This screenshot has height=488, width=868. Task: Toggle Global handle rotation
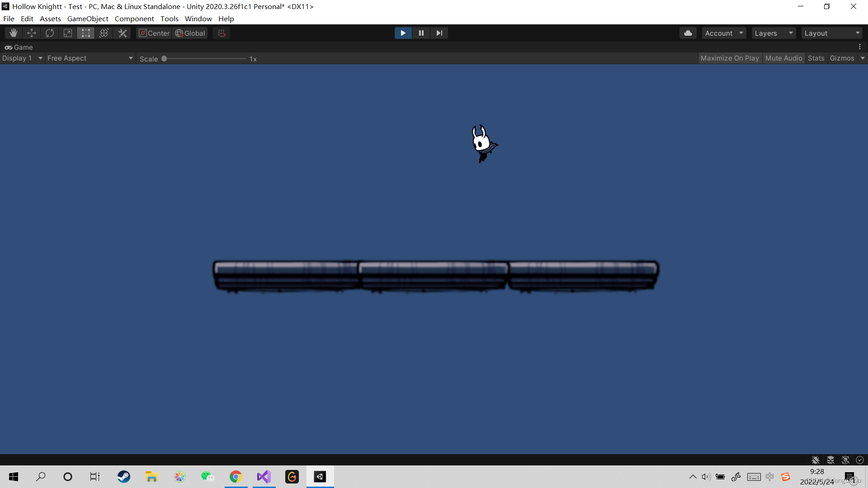click(x=190, y=33)
